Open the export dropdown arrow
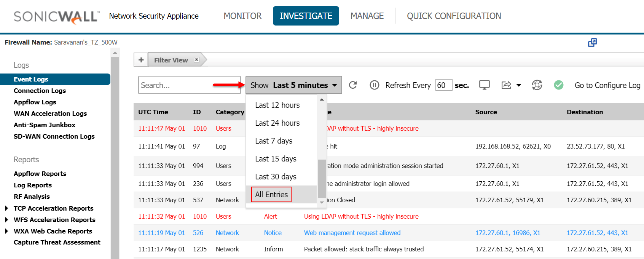The width and height of the screenshot is (644, 259). 519,85
